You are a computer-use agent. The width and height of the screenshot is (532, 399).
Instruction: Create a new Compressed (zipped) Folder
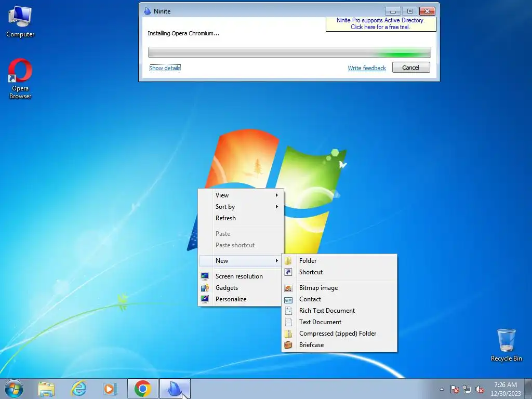[x=339, y=334]
